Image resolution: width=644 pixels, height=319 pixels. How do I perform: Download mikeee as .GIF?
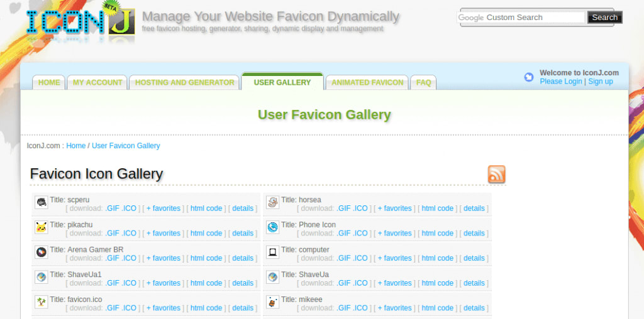coord(343,308)
